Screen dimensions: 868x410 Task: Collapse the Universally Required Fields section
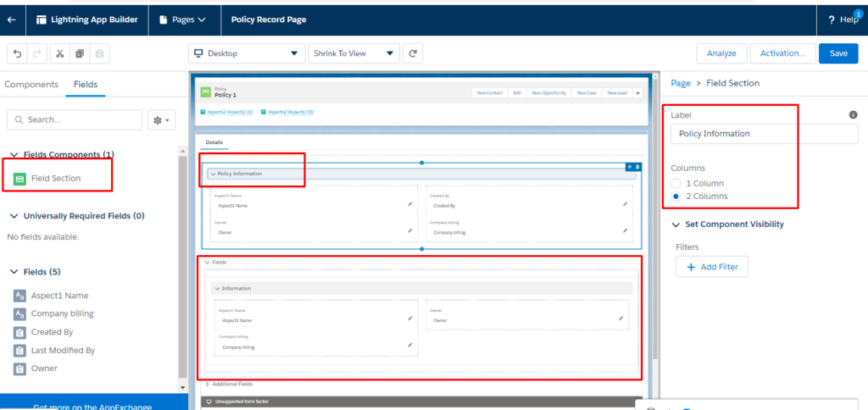click(14, 216)
